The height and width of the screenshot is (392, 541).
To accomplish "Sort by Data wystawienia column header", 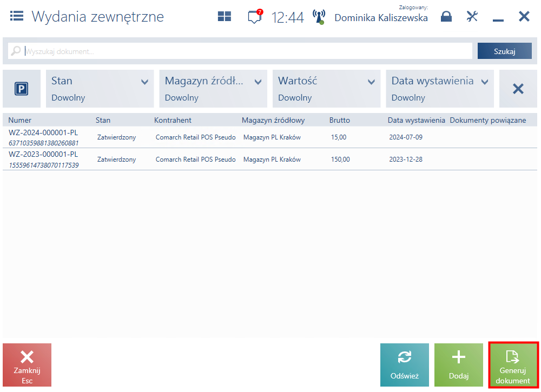I will [x=416, y=120].
